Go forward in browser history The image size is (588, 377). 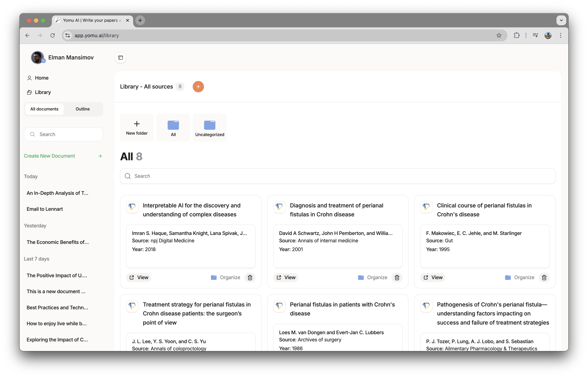coord(40,35)
